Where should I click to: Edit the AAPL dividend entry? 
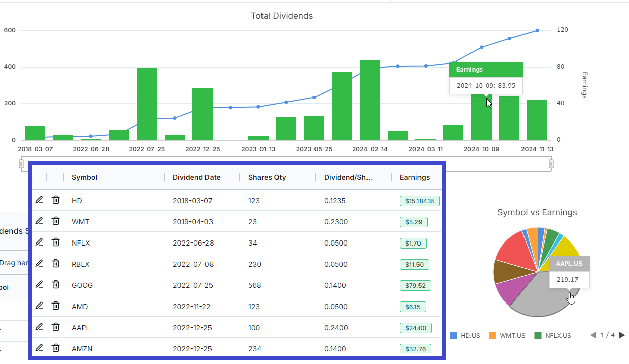(x=39, y=327)
